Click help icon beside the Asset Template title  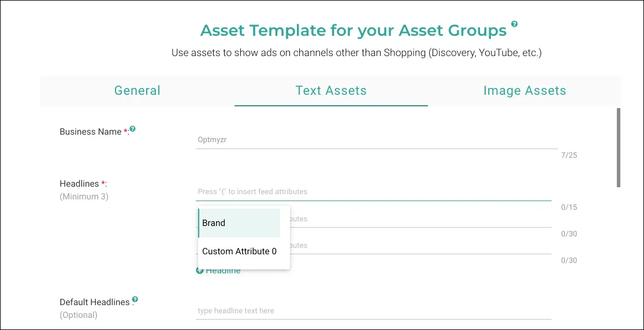click(x=514, y=24)
